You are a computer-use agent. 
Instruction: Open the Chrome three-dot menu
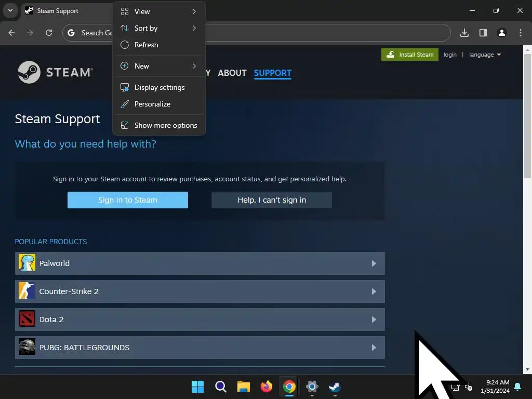[521, 33]
